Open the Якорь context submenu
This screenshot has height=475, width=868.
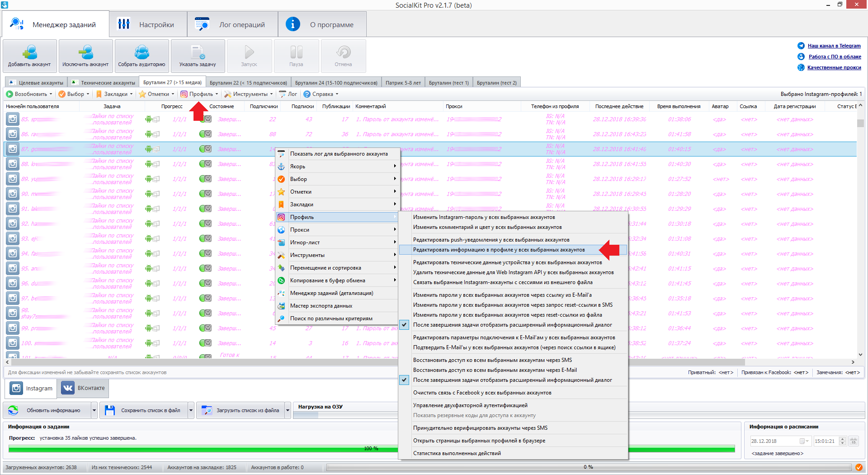pos(338,166)
